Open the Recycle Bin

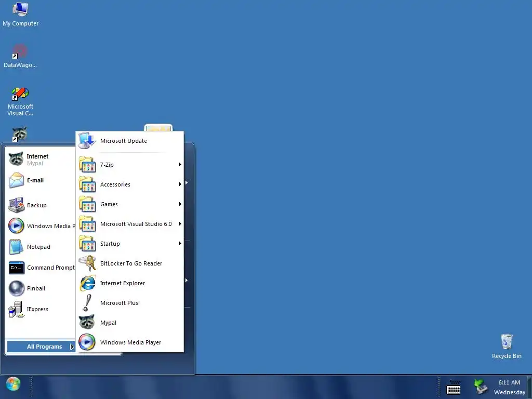(x=507, y=346)
